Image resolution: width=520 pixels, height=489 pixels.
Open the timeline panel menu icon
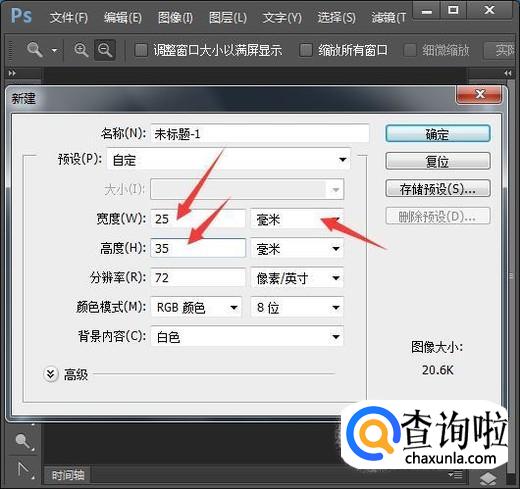coord(455,474)
